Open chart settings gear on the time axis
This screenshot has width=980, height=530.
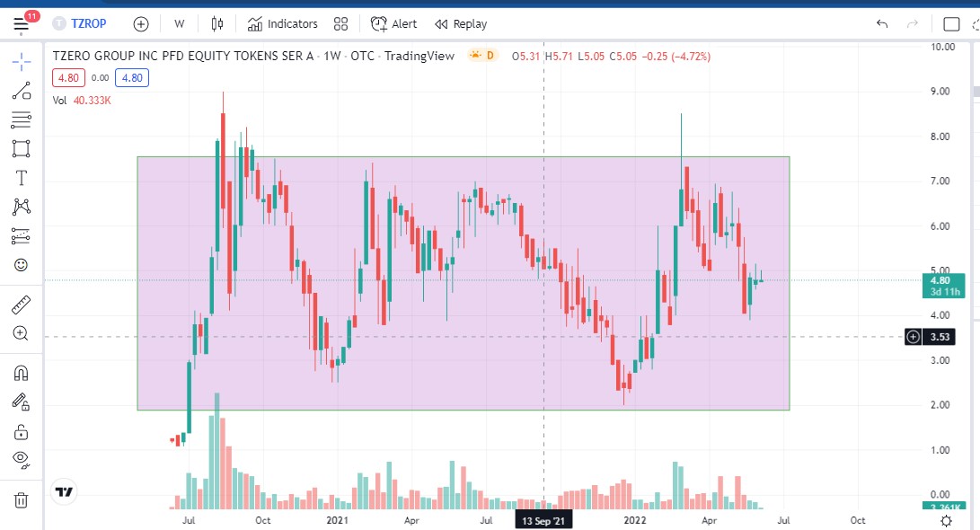click(x=946, y=521)
